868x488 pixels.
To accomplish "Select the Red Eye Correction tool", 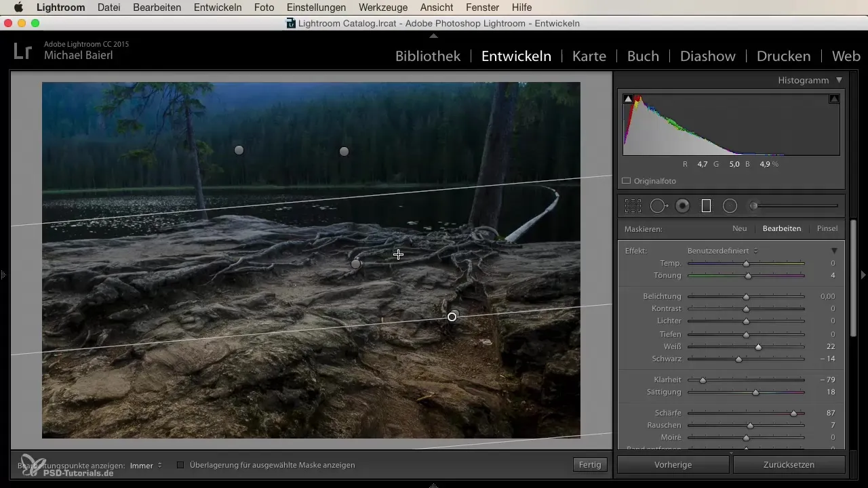I will (683, 205).
